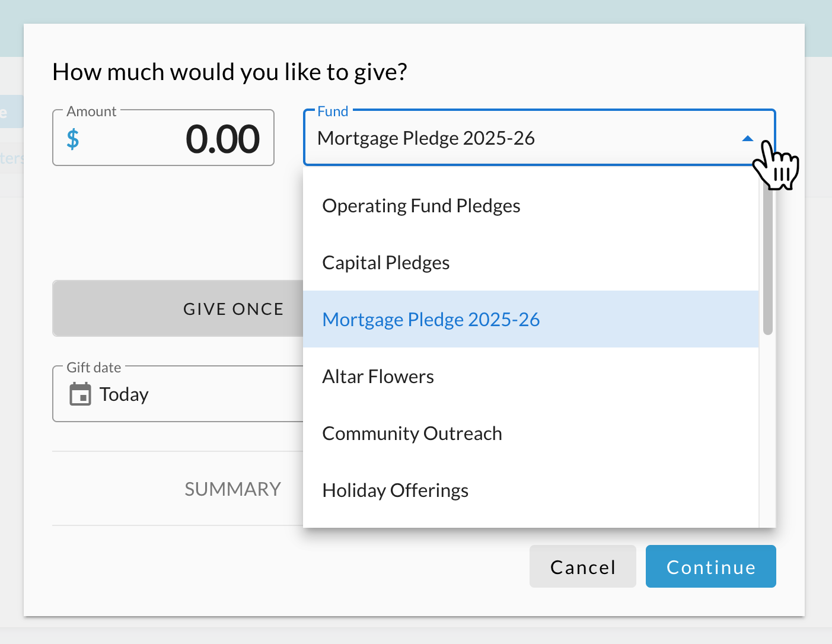The image size is (832, 644).
Task: Click the Continue button
Action: (710, 566)
